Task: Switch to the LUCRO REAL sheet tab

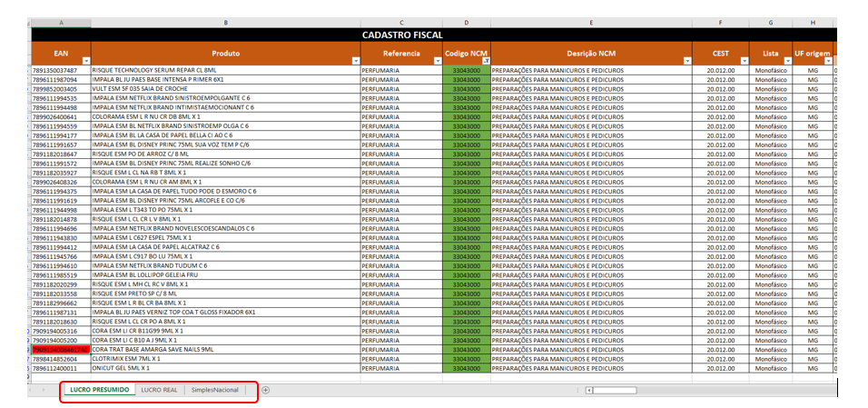Action: point(159,390)
